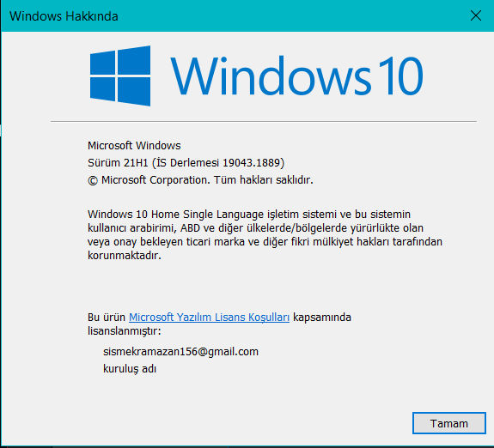Click the blue Windows logo icon
This screenshot has height=448, width=494.
[x=120, y=76]
